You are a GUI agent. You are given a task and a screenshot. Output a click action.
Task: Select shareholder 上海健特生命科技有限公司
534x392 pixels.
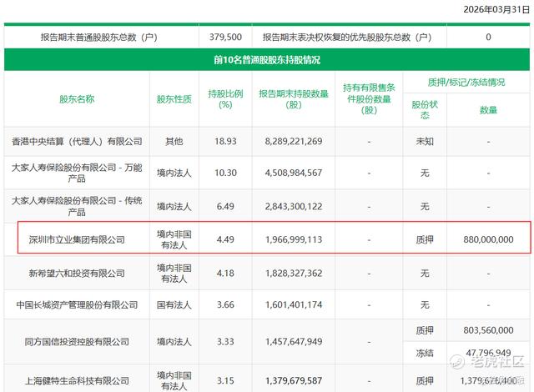coord(77,381)
